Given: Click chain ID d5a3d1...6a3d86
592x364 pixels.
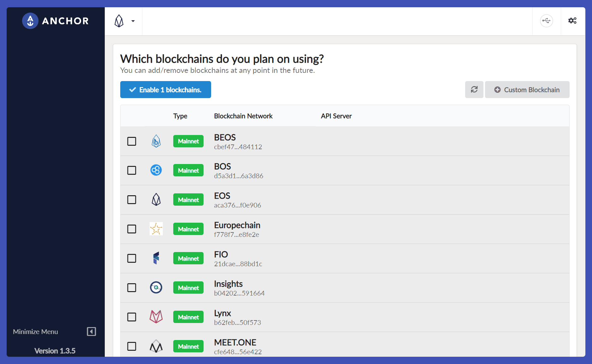Looking at the screenshot, I should tap(239, 176).
